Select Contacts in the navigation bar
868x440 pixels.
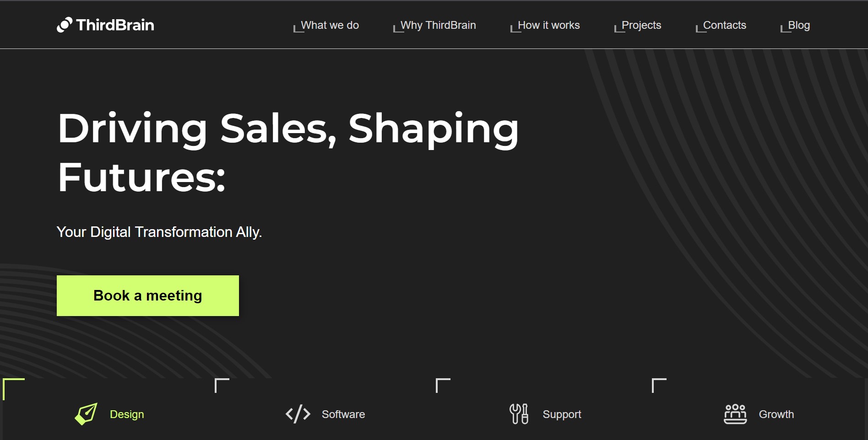pos(724,25)
